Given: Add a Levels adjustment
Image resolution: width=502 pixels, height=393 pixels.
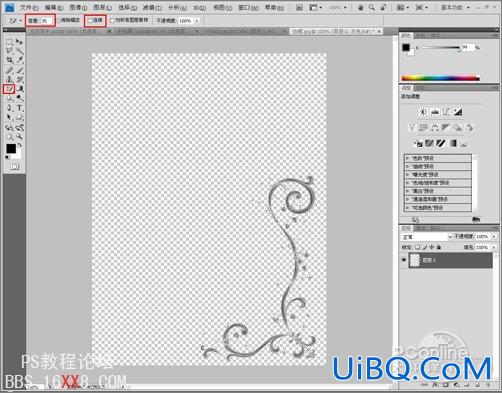Looking at the screenshot, I should [435, 112].
